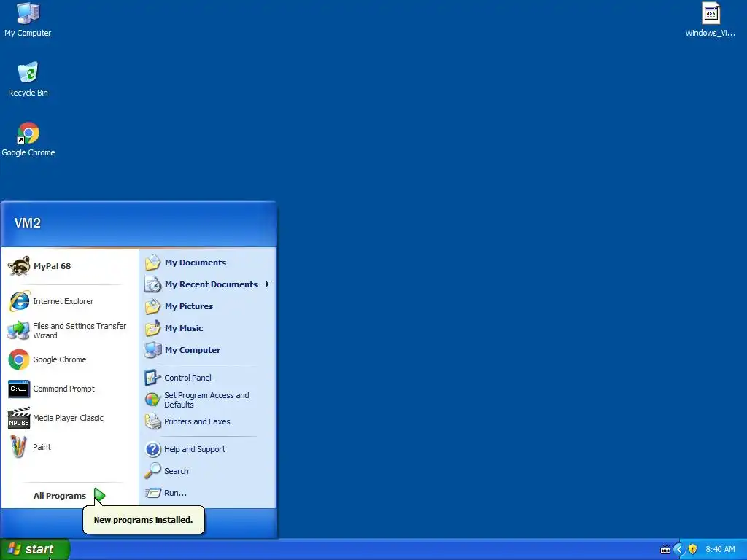Click the My Pictures folder icon
This screenshot has width=747, height=560.
tap(153, 306)
